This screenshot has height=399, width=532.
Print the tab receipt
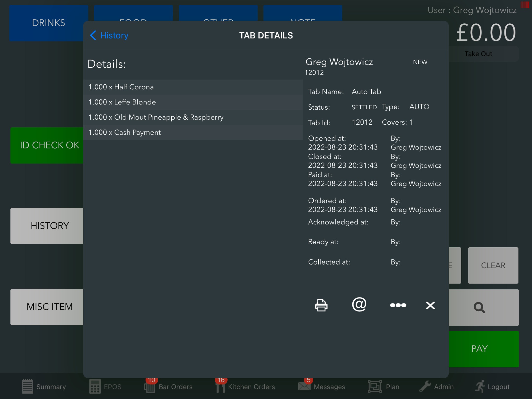(x=321, y=305)
